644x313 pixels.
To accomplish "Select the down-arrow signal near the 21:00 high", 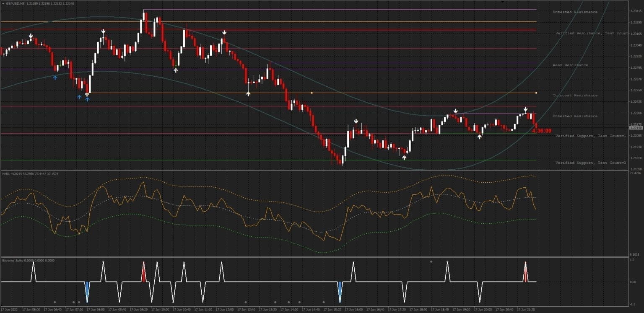I will coord(525,109).
